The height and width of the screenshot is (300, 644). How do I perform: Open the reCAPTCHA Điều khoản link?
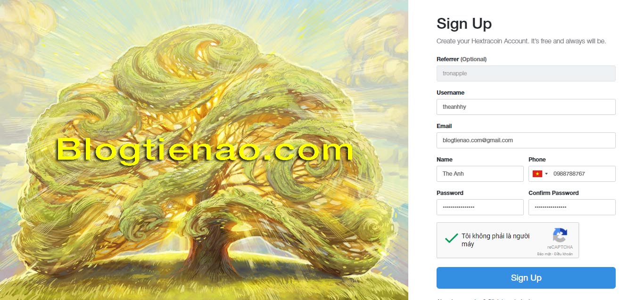(564, 254)
